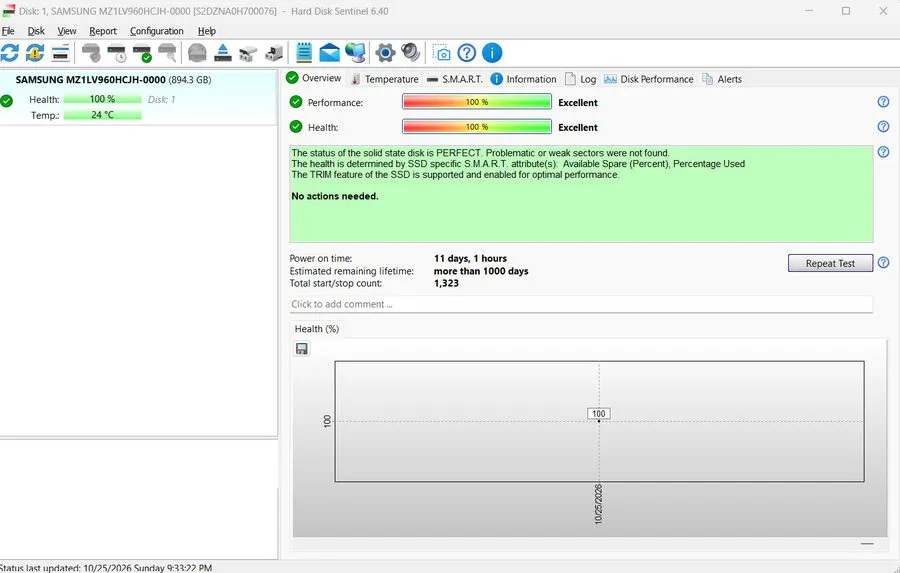Click the globe with monitor network icon

point(355,53)
